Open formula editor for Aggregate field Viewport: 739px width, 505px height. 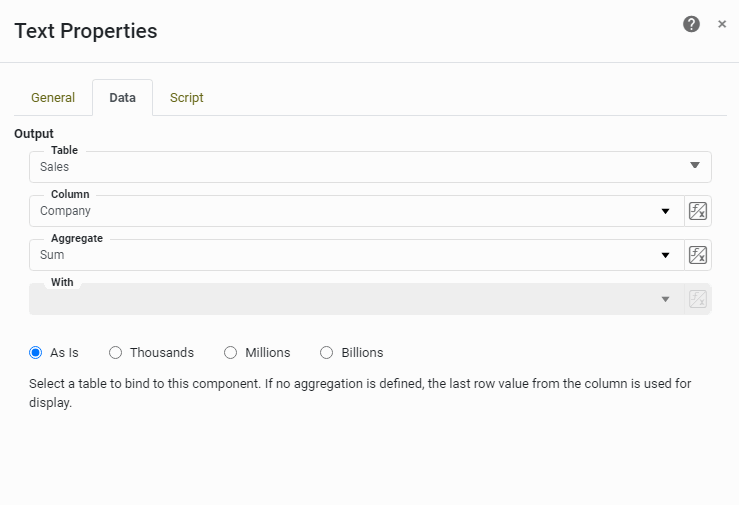[698, 255]
